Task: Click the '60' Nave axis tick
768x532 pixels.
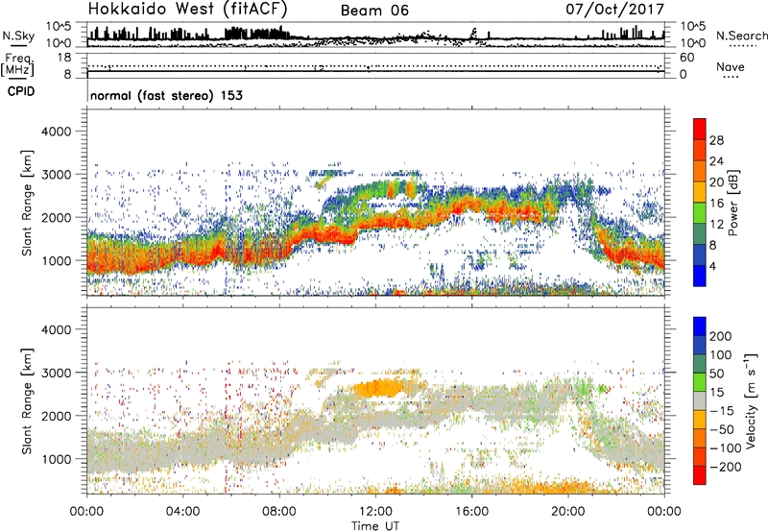Action: pos(686,58)
